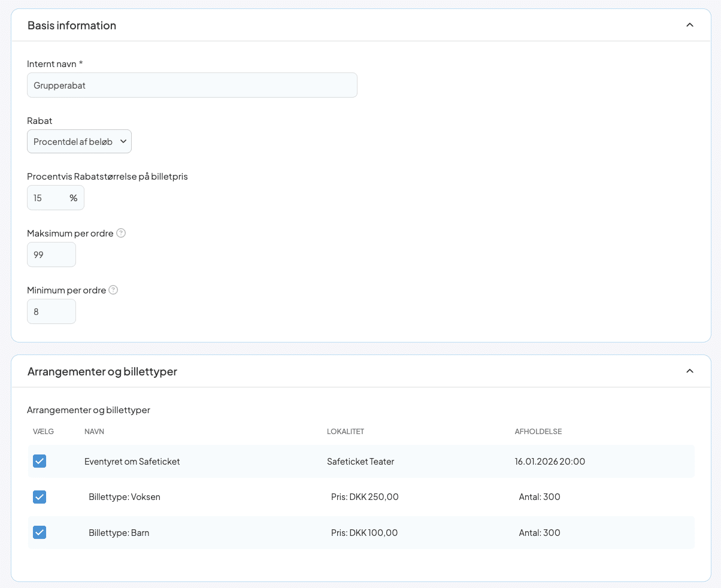Click the percent symbol in the discount field
The image size is (721, 588).
(73, 198)
